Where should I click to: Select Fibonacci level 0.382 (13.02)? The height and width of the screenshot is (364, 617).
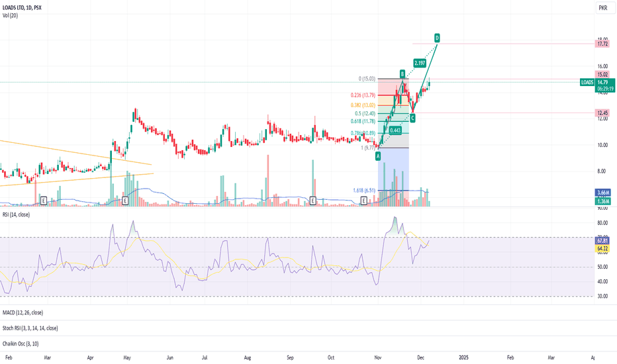pyautogui.click(x=363, y=105)
